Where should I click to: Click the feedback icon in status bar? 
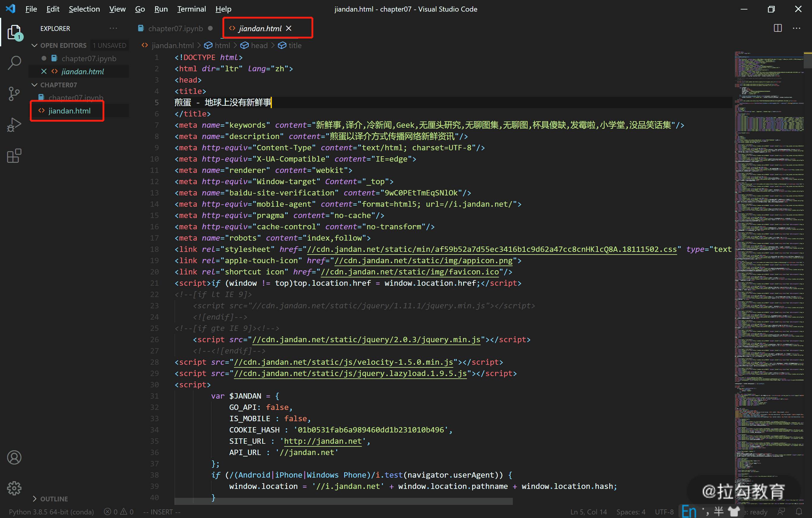(x=781, y=511)
